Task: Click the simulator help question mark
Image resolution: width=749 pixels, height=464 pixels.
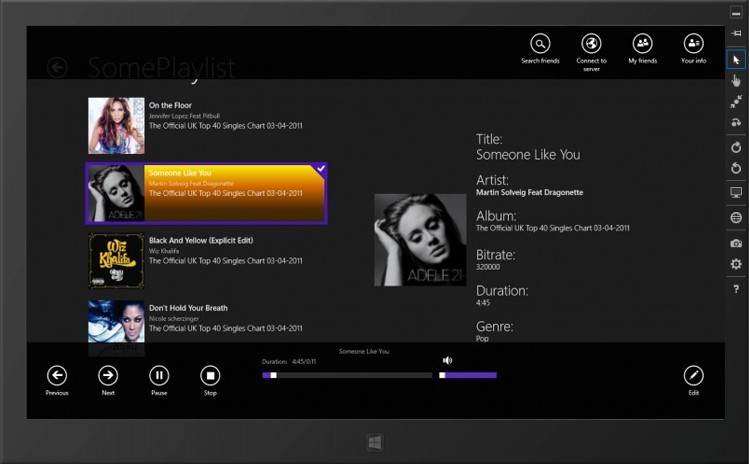Action: 736,289
